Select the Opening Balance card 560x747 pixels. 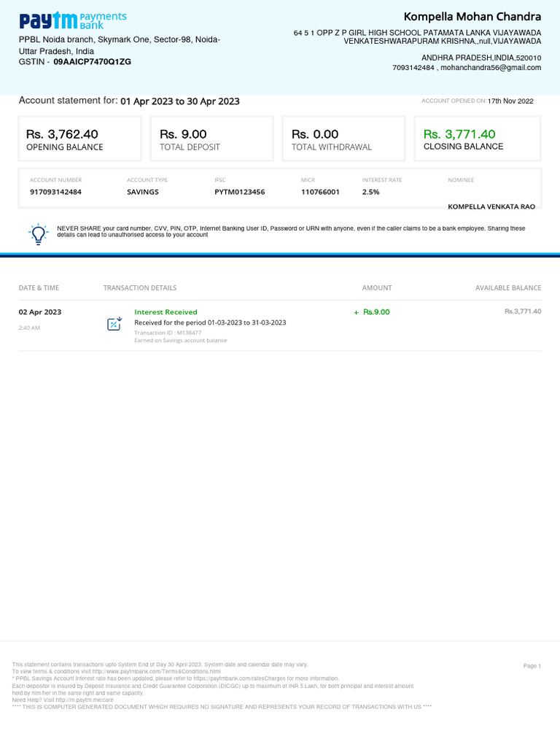(x=80, y=139)
